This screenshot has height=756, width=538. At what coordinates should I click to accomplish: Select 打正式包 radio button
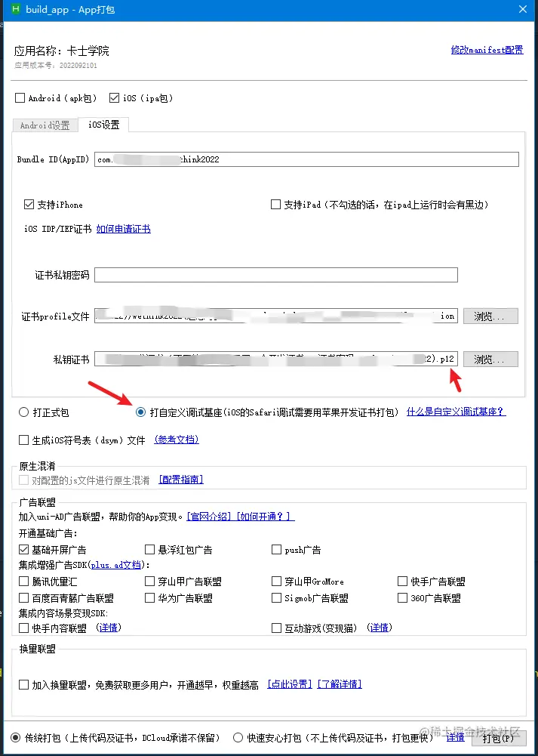[x=23, y=412]
